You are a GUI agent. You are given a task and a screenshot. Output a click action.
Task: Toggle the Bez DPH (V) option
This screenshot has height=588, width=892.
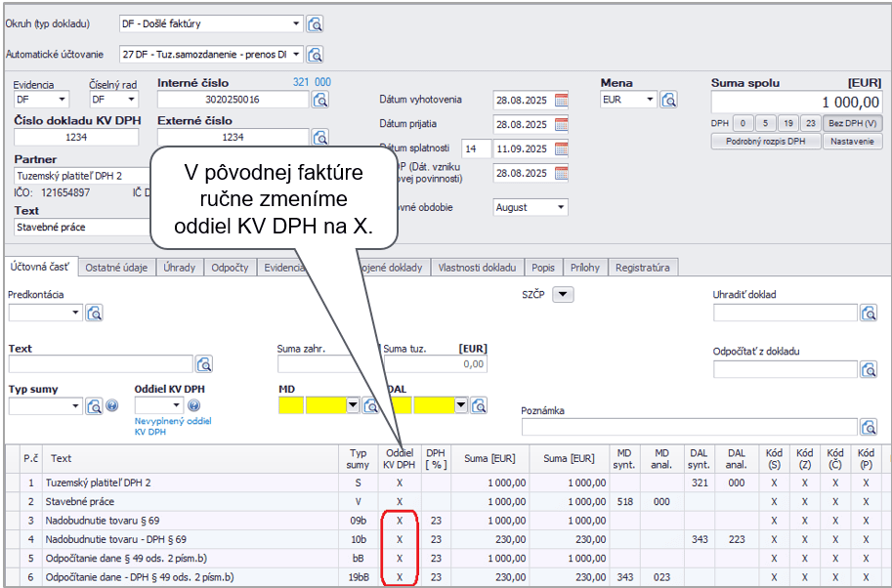point(853,123)
